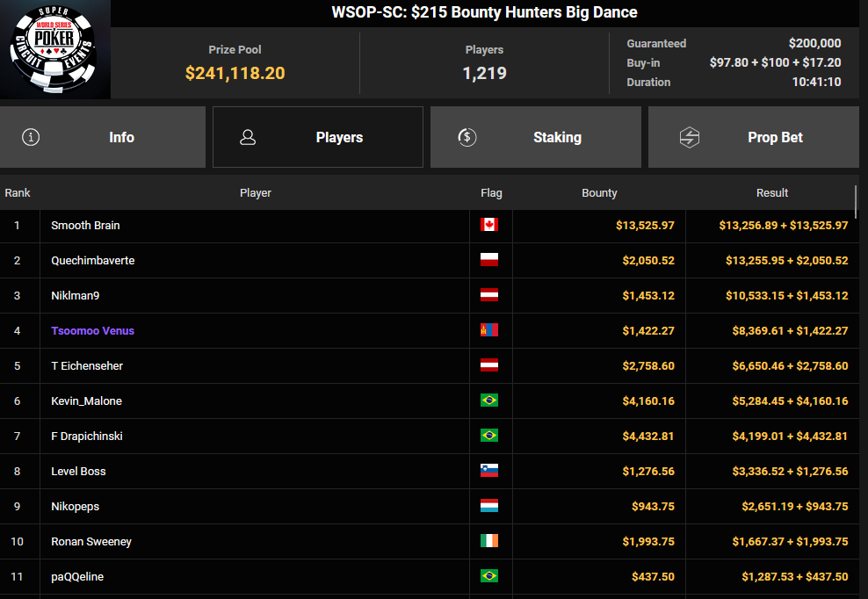Click the dollar coin Staking icon
Image resolution: width=868 pixels, height=599 pixels.
point(467,137)
